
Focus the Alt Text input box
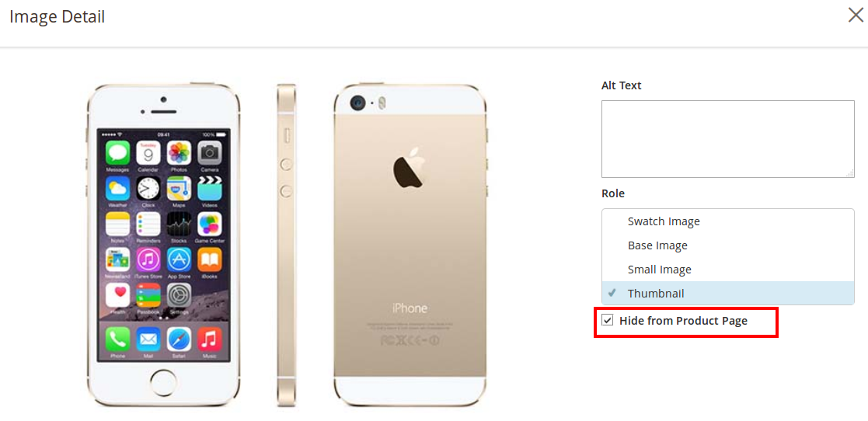coord(727,138)
